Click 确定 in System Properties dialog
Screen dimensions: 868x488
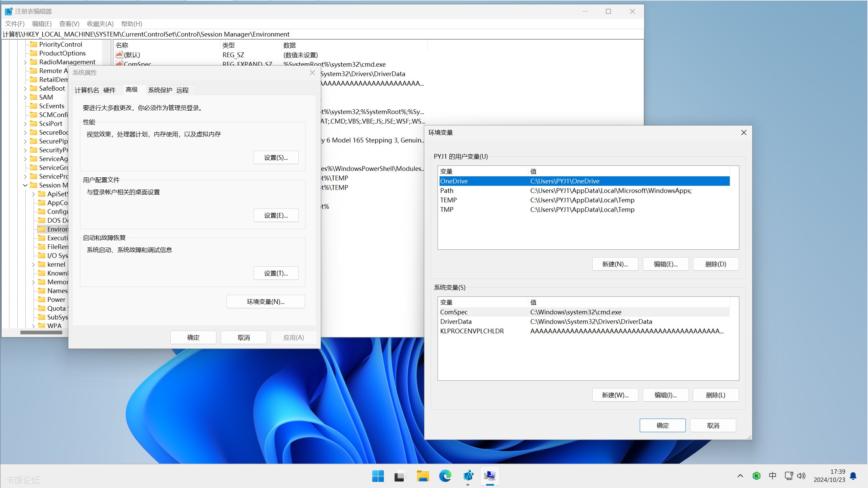tap(193, 337)
